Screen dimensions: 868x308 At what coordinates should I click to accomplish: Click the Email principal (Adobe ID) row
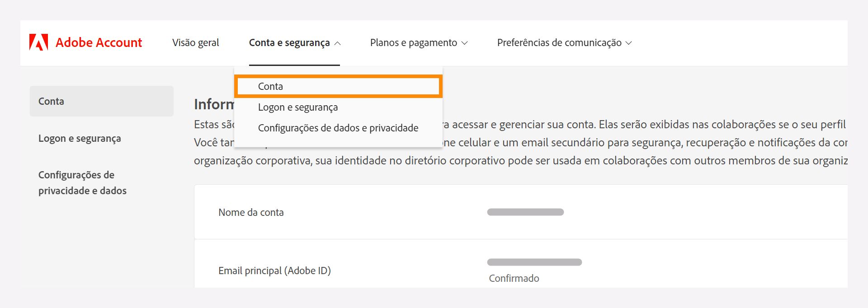coord(274,271)
